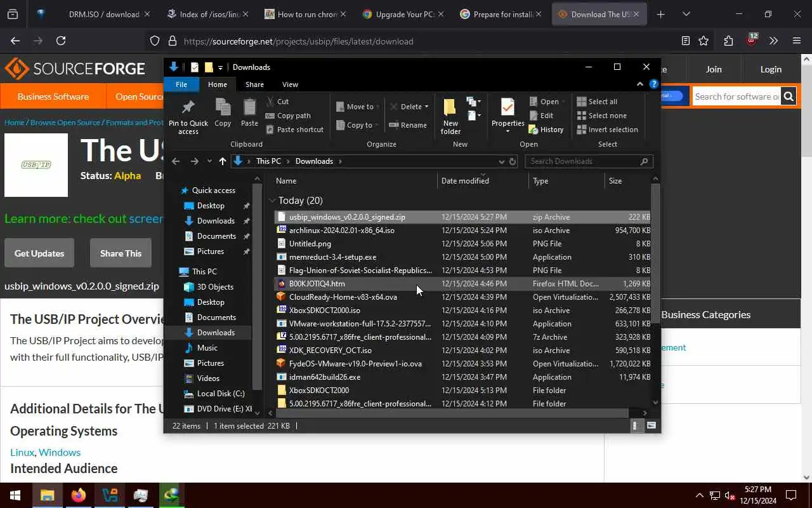Open Firefox new tab
Screen dimensions: 812x508
660,14
